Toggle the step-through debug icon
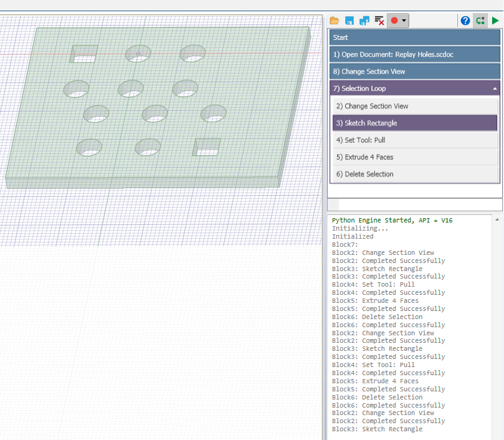Screen dimensions: 504x440 pos(480,21)
